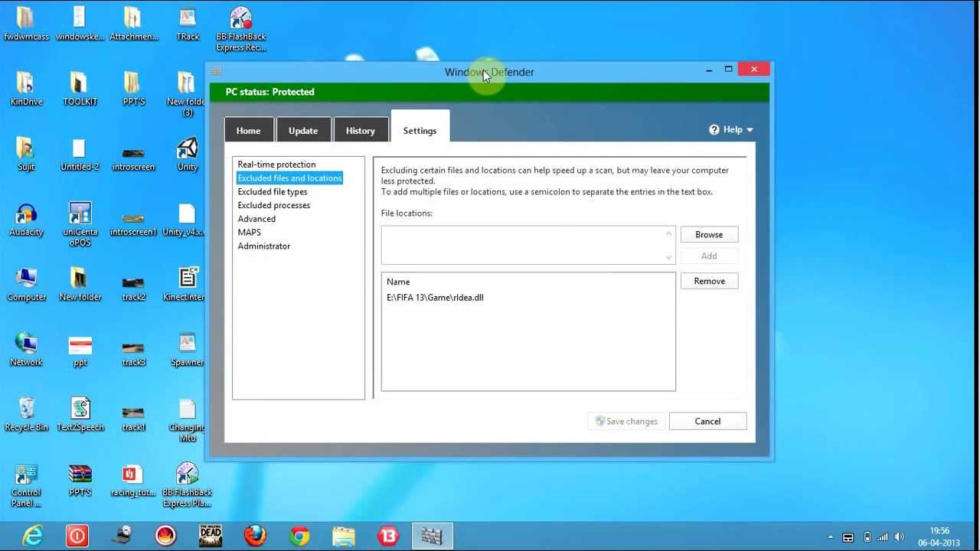Select BB FlashBack Express Player desktop icon
The height and width of the screenshot is (551, 980).
click(187, 485)
